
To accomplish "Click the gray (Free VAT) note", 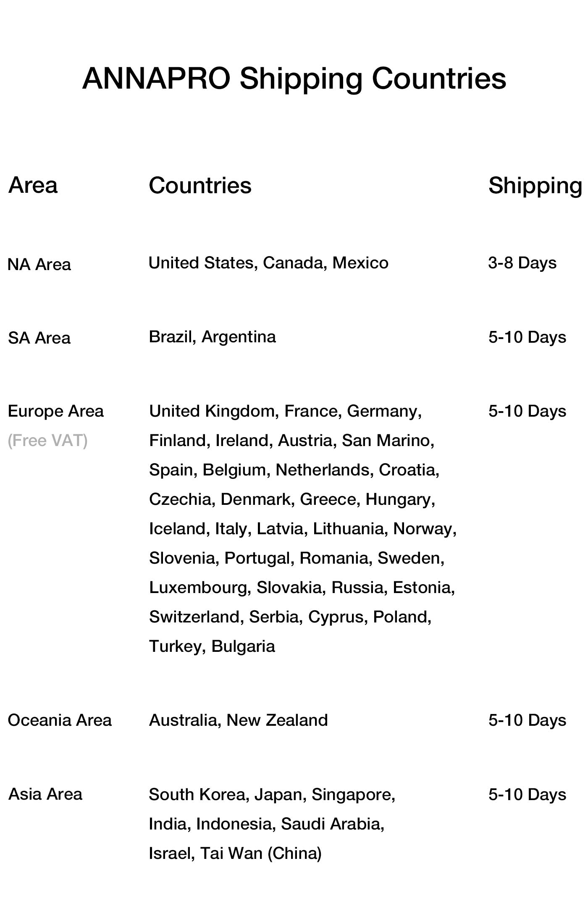I will point(47,441).
